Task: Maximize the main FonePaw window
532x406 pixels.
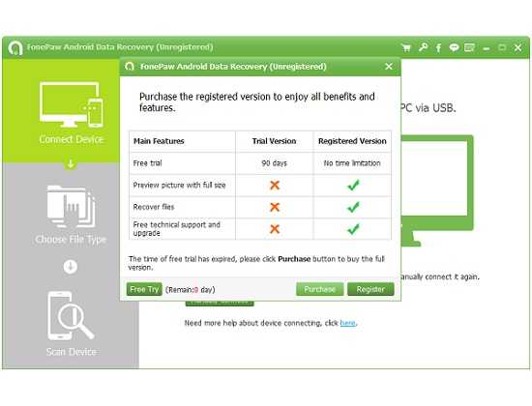Action: (502, 47)
